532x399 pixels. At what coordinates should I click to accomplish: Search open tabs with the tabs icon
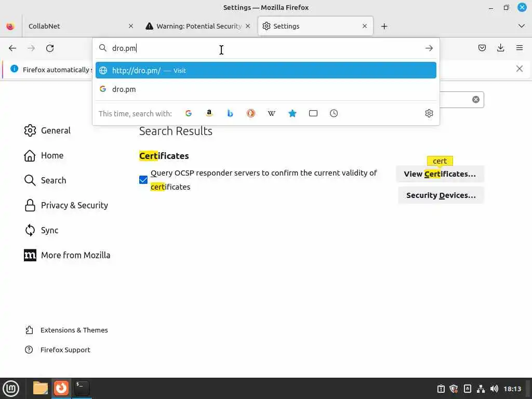313,113
